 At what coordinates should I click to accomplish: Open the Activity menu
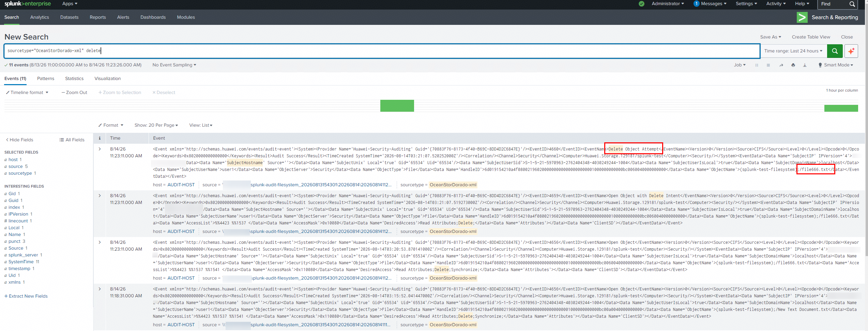click(776, 4)
